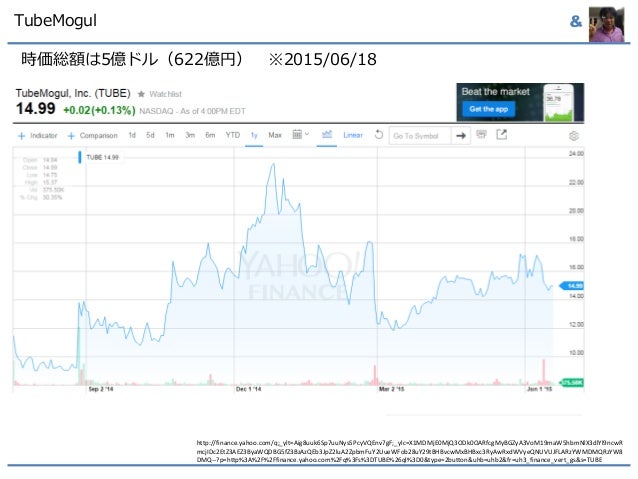638x479 pixels.
Task: Click the Watchlist star icon
Action: (141, 94)
